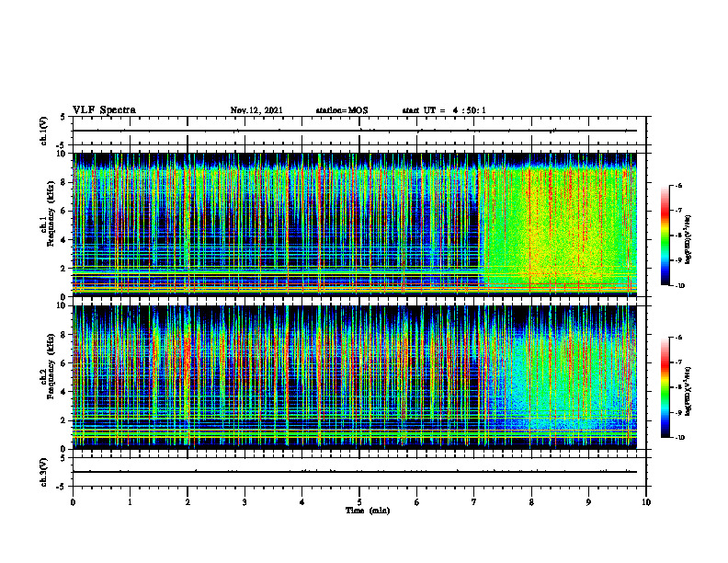The height and width of the screenshot is (563, 728).
Task: Click time axis tick label '0'
Action: (x=73, y=502)
